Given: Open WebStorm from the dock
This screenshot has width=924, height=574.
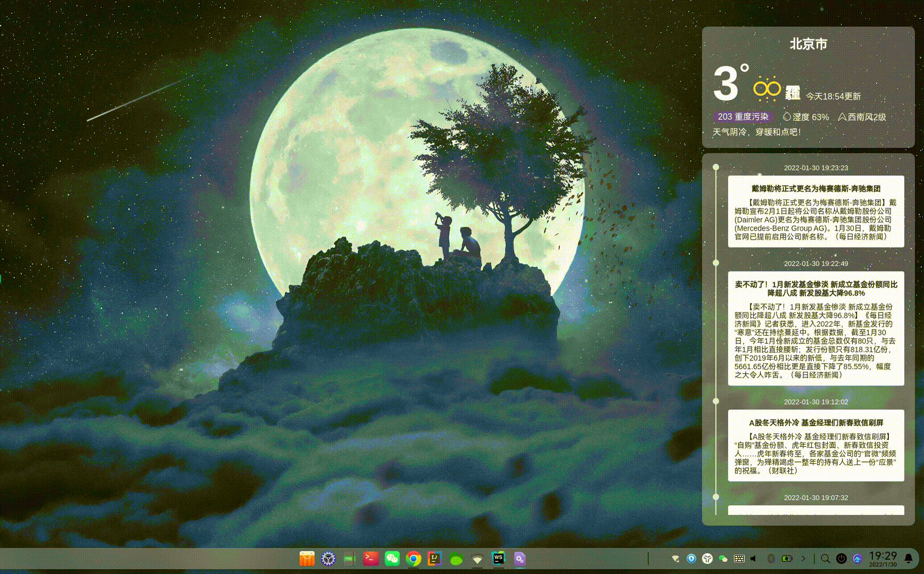Looking at the screenshot, I should click(x=499, y=559).
